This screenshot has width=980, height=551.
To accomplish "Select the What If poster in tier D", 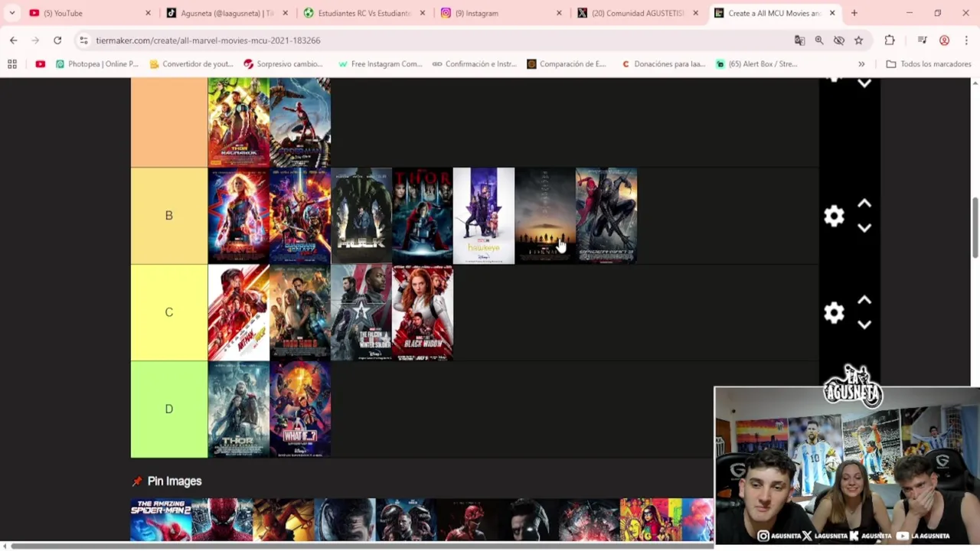I will click(299, 409).
